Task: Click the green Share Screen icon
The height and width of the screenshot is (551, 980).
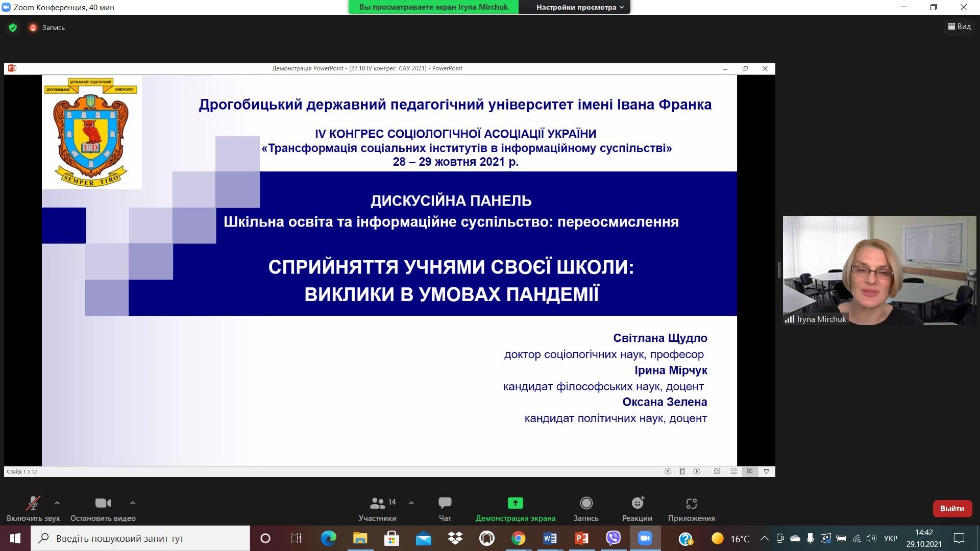Action: pyautogui.click(x=515, y=504)
